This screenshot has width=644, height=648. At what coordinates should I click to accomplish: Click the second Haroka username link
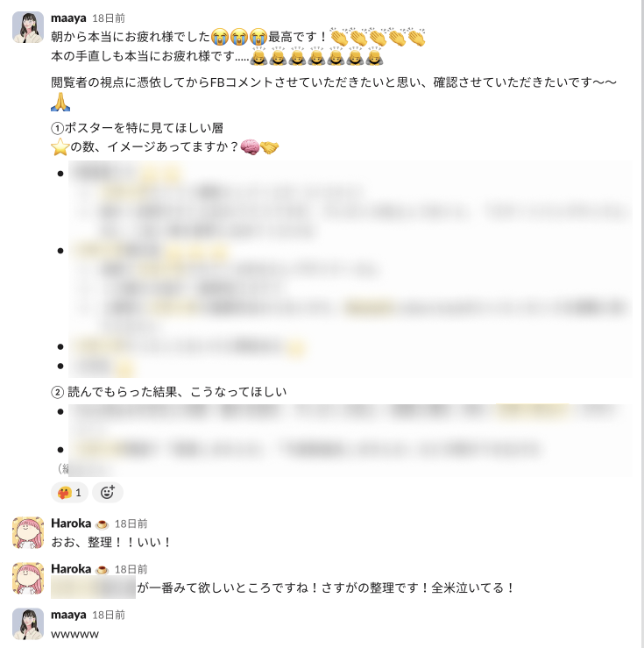[71, 569]
